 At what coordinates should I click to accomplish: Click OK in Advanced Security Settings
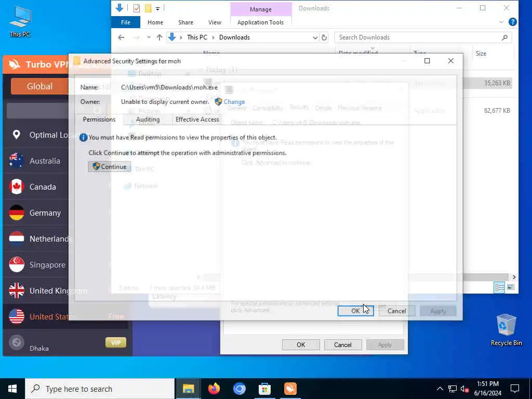coord(355,311)
